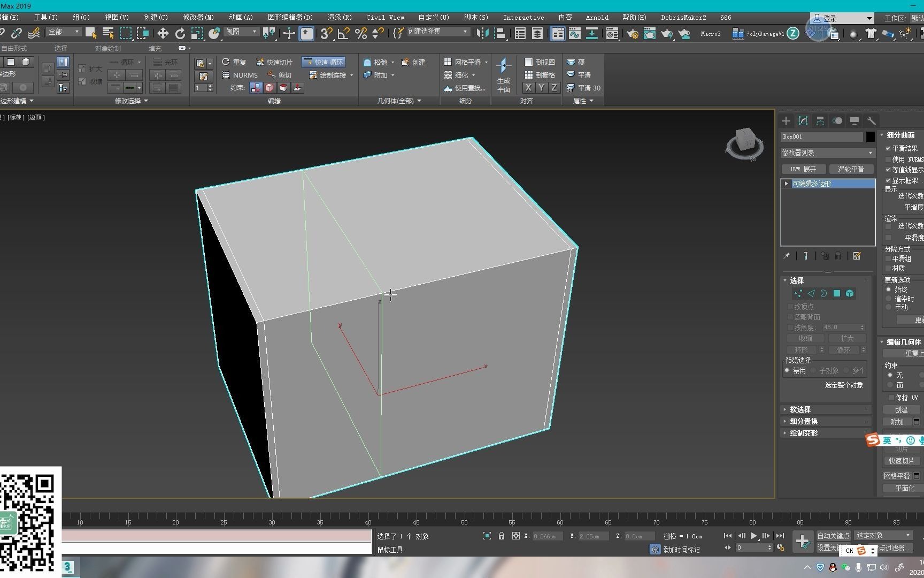Screen dimensions: 924x578
Task: Remove modifier with the trash icon
Action: [x=838, y=256]
